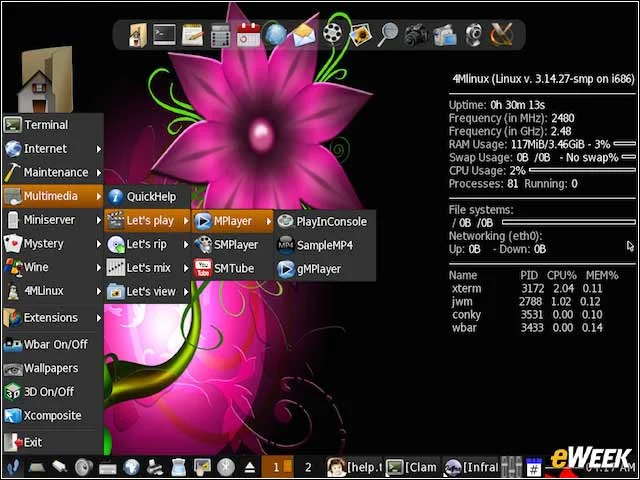Select the highlighted Multimedia menu entry

coord(52,196)
